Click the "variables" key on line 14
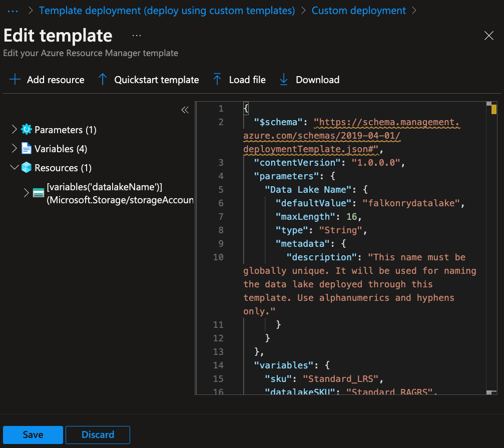The height and width of the screenshot is (448, 504). [x=283, y=365]
